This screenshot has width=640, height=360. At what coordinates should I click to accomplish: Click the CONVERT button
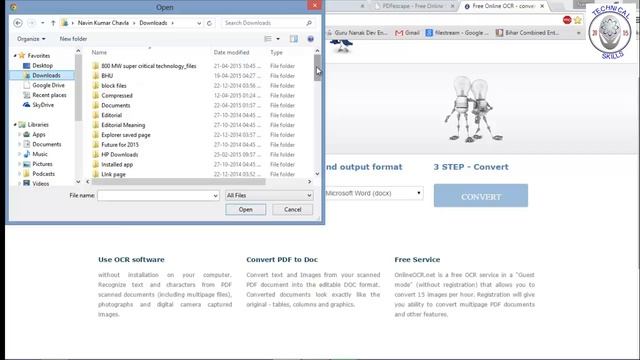pos(481,196)
